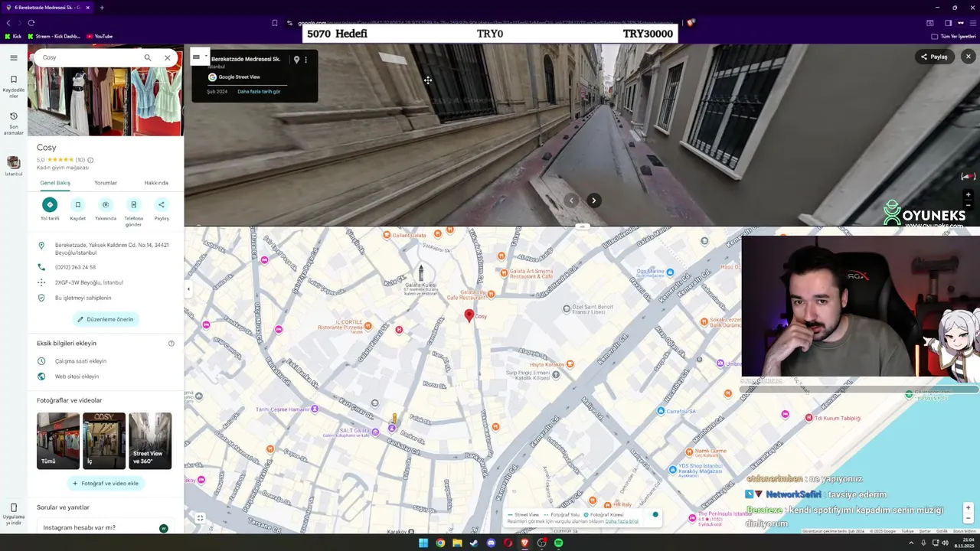The width and height of the screenshot is (980, 551).
Task: Collapse the Street View panel handle
Action: pyautogui.click(x=583, y=227)
